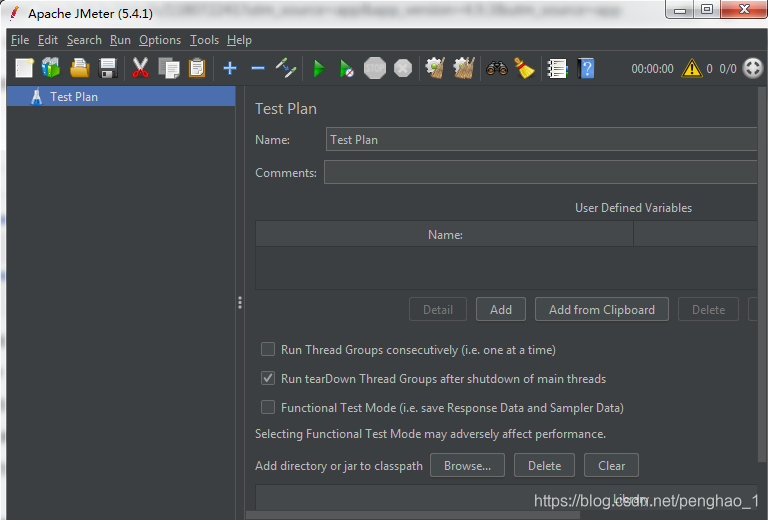Uncheck Run tearDown Thread Groups checkbox
This screenshot has height=520, width=768.
point(268,378)
